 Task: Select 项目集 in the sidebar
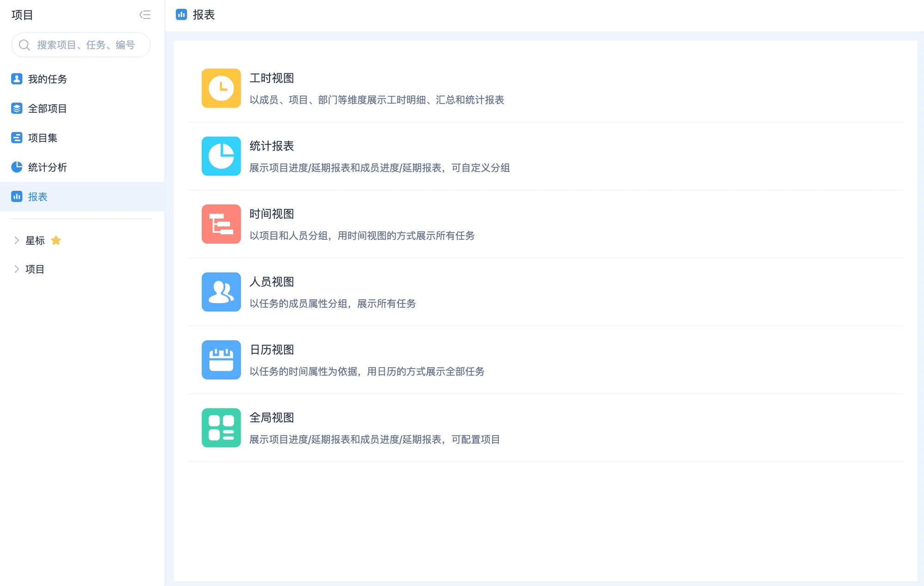click(x=43, y=138)
